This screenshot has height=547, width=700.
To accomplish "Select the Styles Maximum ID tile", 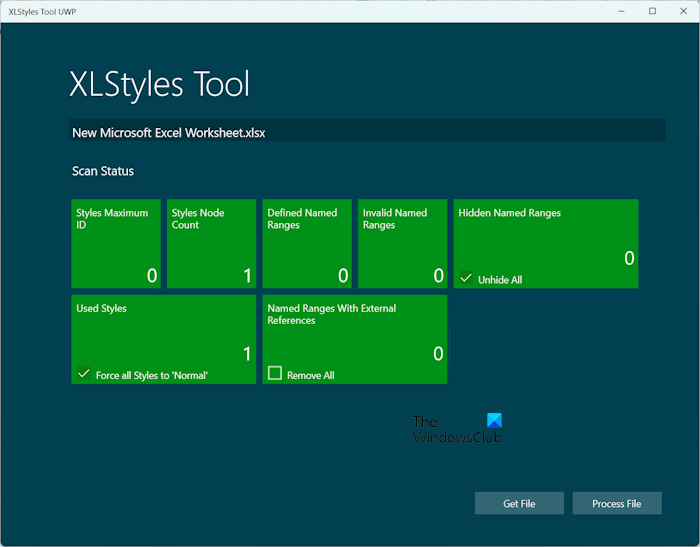I will click(116, 243).
